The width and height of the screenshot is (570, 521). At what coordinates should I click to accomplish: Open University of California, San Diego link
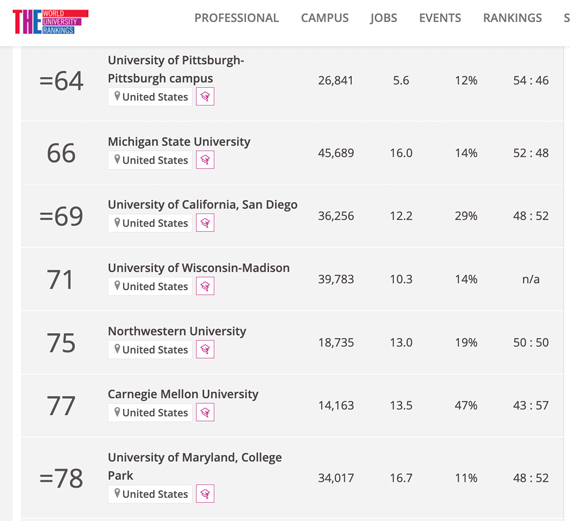(202, 205)
